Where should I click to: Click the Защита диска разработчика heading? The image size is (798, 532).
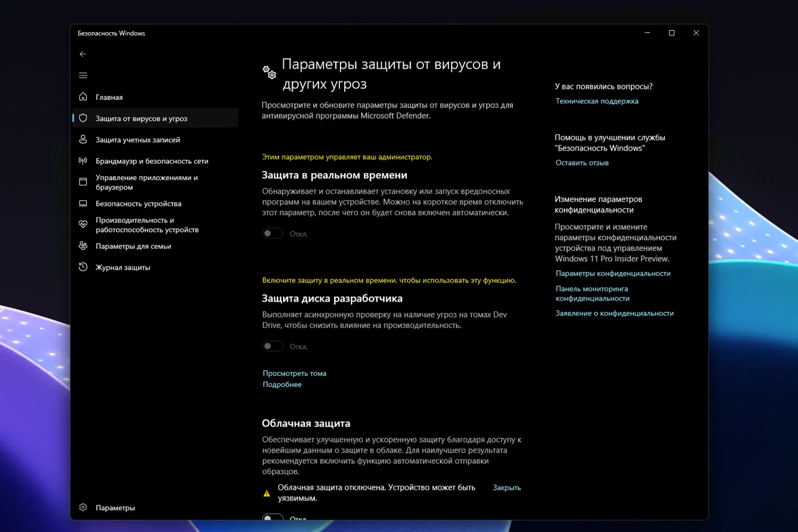coord(332,298)
